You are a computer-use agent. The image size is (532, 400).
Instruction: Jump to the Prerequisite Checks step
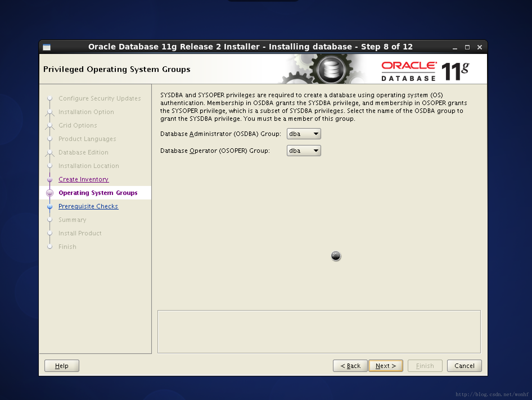click(88, 206)
